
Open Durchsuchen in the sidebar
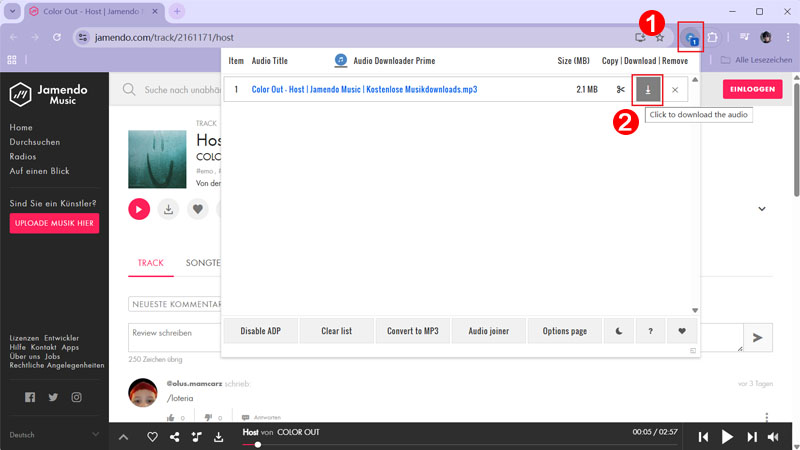pyautogui.click(x=35, y=142)
